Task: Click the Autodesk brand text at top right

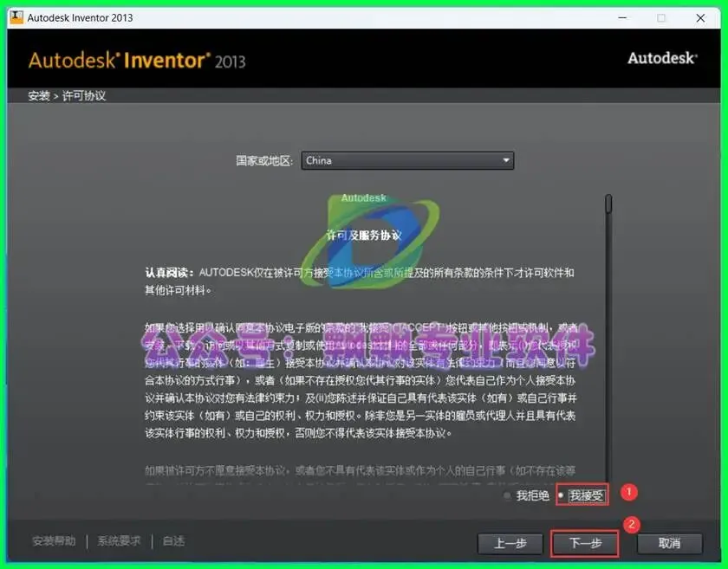Action: (662, 58)
